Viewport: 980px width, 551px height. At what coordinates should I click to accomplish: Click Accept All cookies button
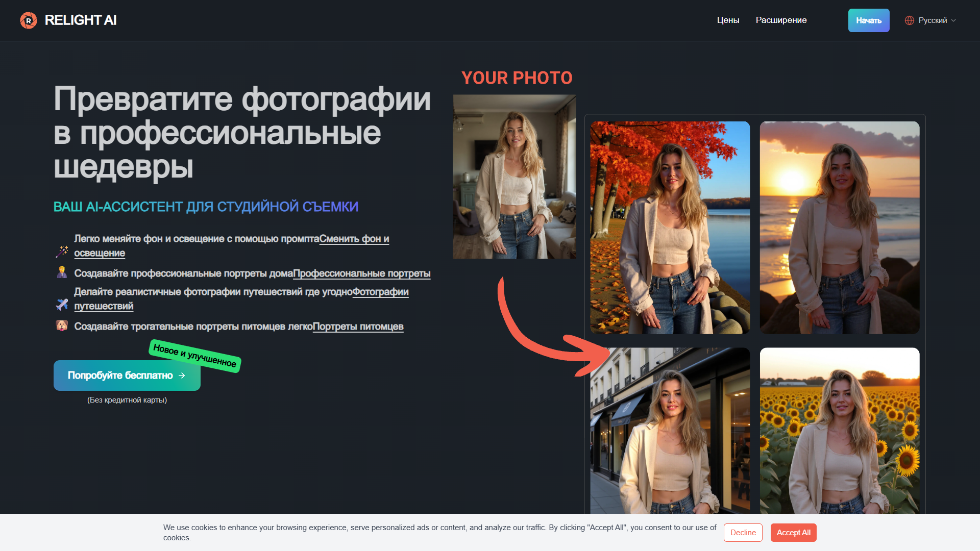794,533
